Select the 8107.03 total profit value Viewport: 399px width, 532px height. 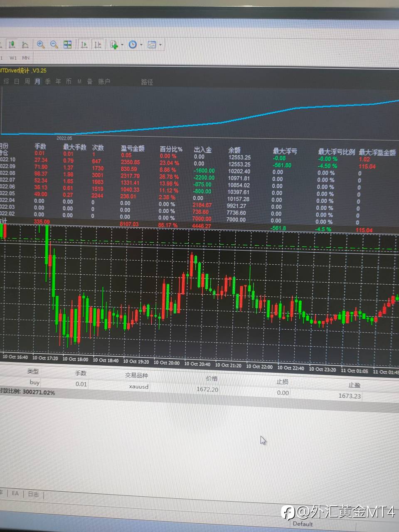129,224
